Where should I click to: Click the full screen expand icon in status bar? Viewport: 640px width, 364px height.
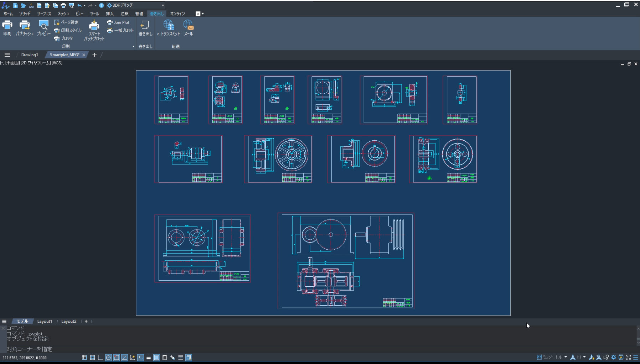click(628, 357)
